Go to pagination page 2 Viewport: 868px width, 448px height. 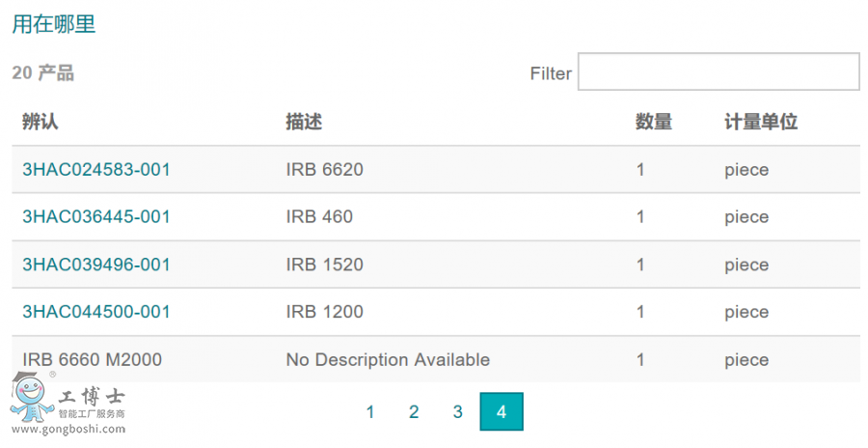[x=414, y=412]
